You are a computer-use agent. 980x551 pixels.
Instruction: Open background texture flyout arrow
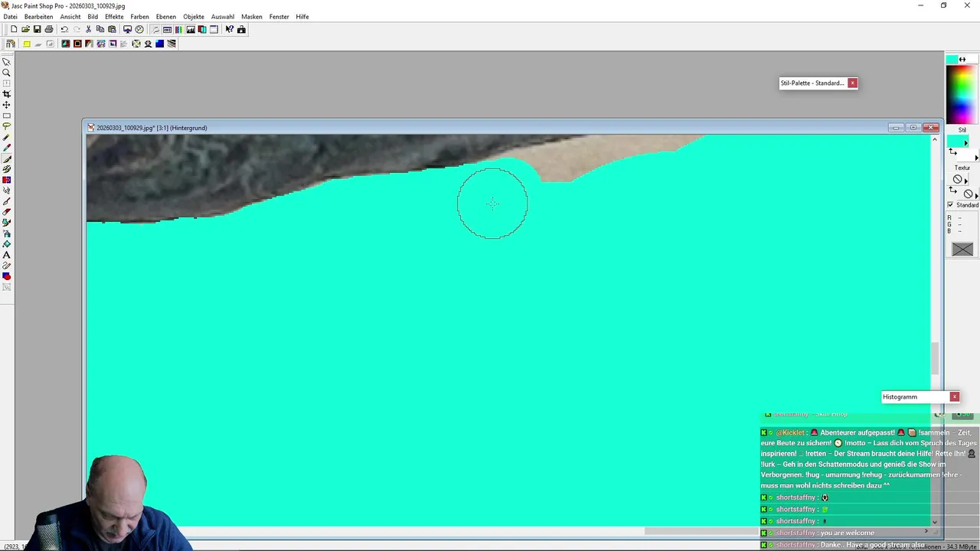[976, 194]
